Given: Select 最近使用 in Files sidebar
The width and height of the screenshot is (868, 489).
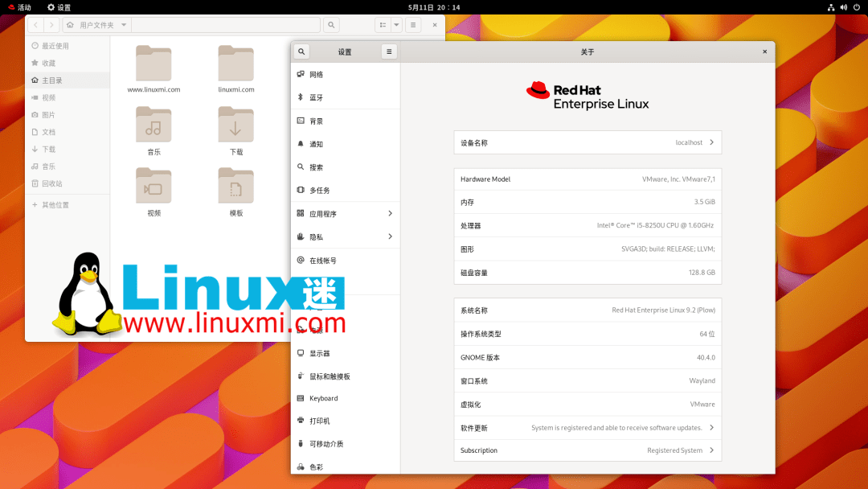Looking at the screenshot, I should 68,46.
